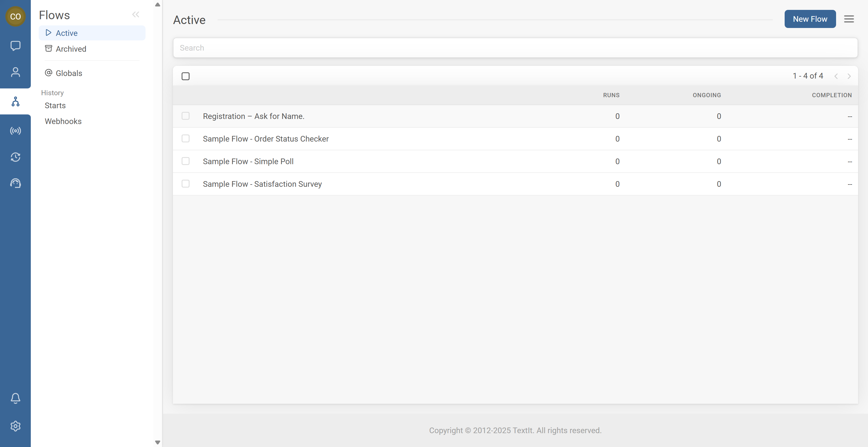
Task: Collapse the Flows side panel with double chevron
Action: click(x=135, y=14)
